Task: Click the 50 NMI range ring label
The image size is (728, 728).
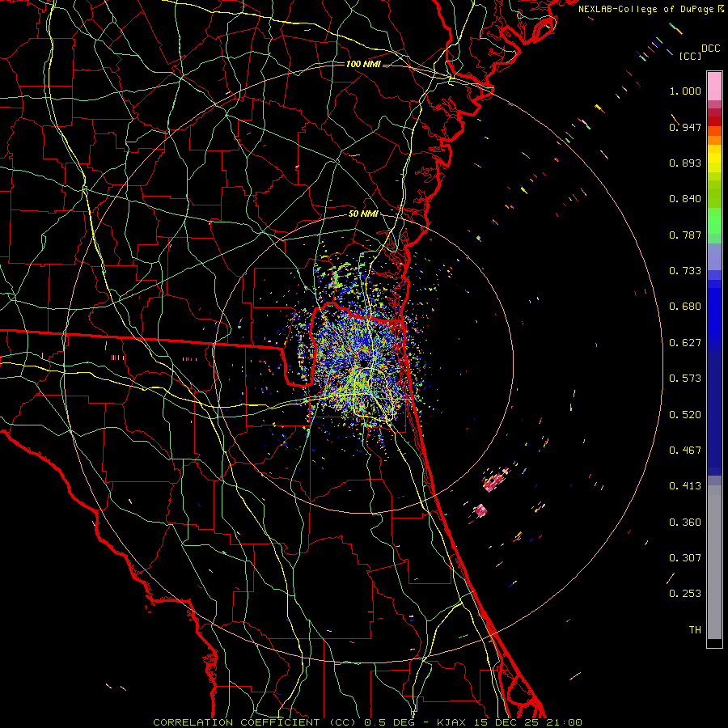Action: coord(363,214)
